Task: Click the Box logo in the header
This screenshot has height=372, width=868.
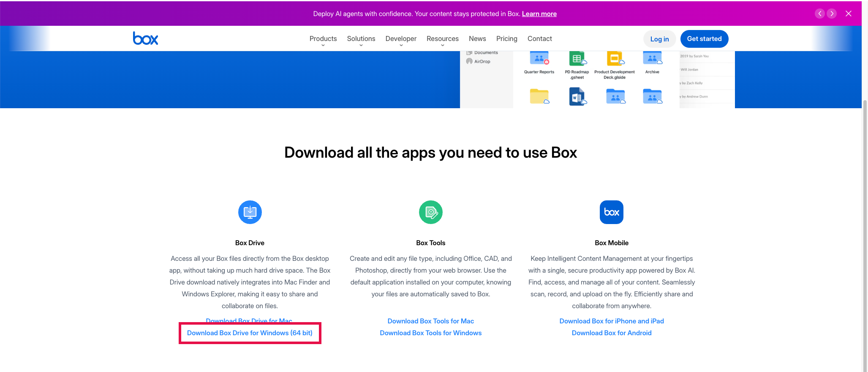Action: (x=145, y=38)
